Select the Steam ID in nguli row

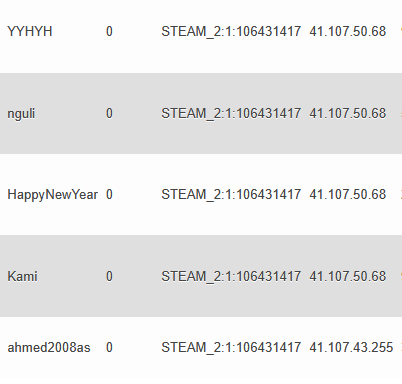coord(231,114)
